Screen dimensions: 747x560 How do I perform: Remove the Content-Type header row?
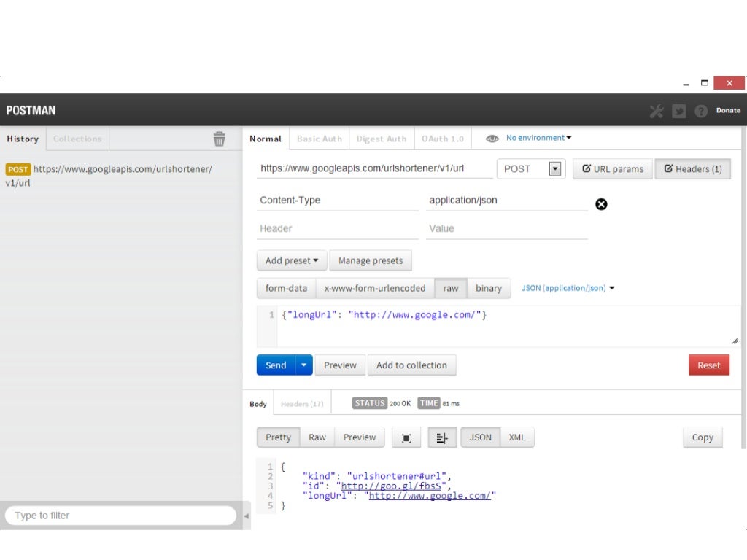tap(601, 204)
